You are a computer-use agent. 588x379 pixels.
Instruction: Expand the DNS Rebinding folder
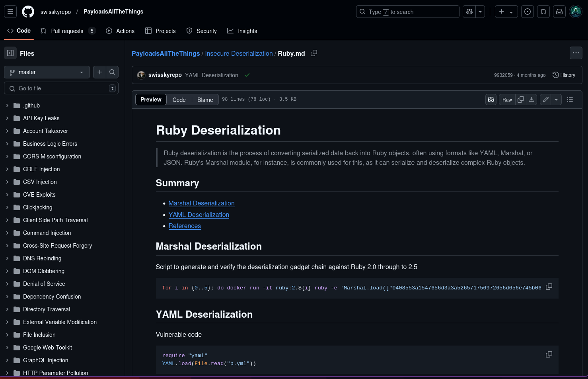click(x=7, y=258)
